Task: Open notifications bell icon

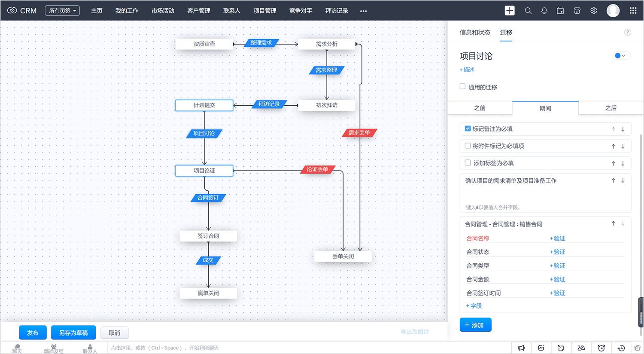Action: tap(544, 11)
